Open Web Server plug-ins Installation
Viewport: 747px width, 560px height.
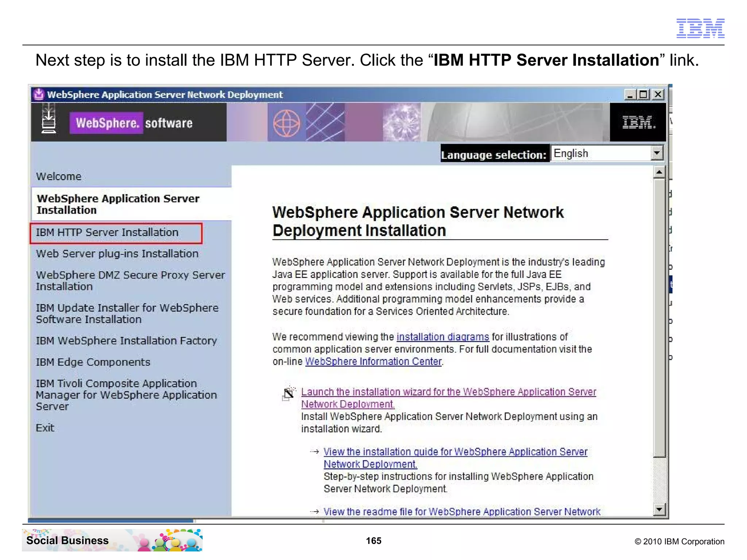coord(117,254)
